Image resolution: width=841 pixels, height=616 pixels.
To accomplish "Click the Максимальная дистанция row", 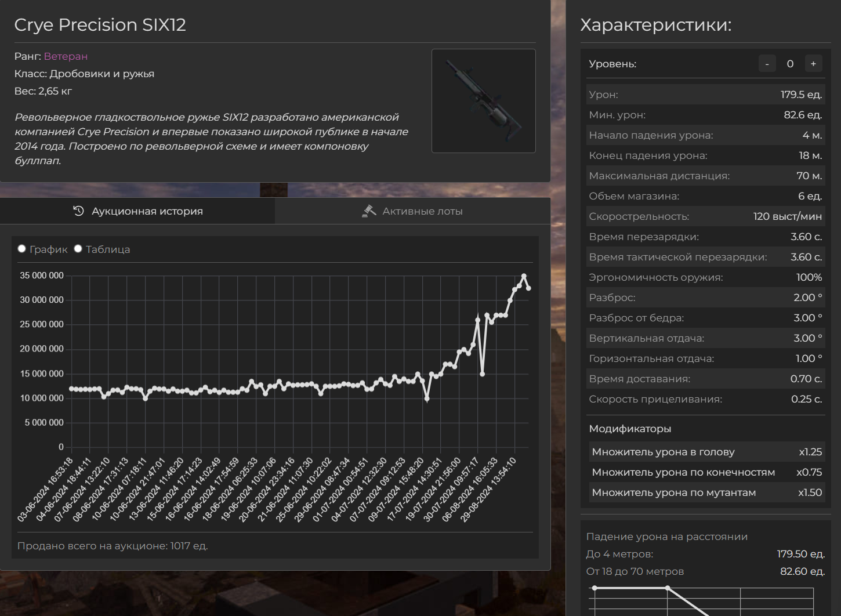I will [705, 176].
